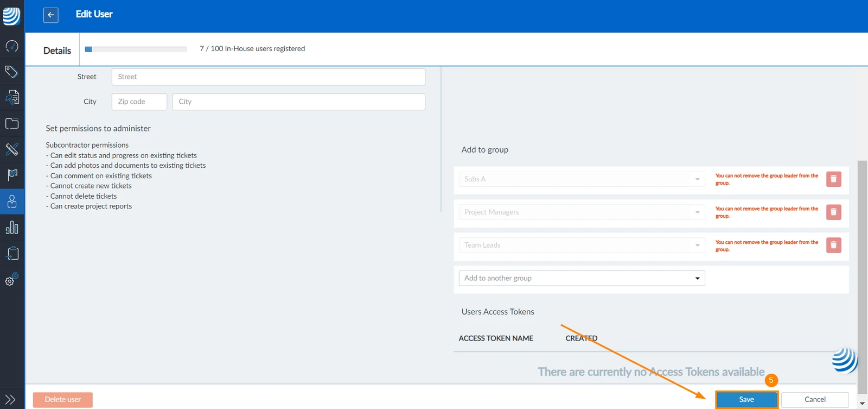Click the back arrow next to Edit User
The image size is (868, 409).
50,15
